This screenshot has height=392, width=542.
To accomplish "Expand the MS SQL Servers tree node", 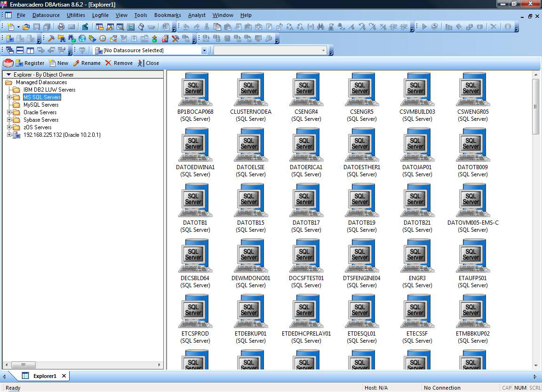I will pos(9,97).
